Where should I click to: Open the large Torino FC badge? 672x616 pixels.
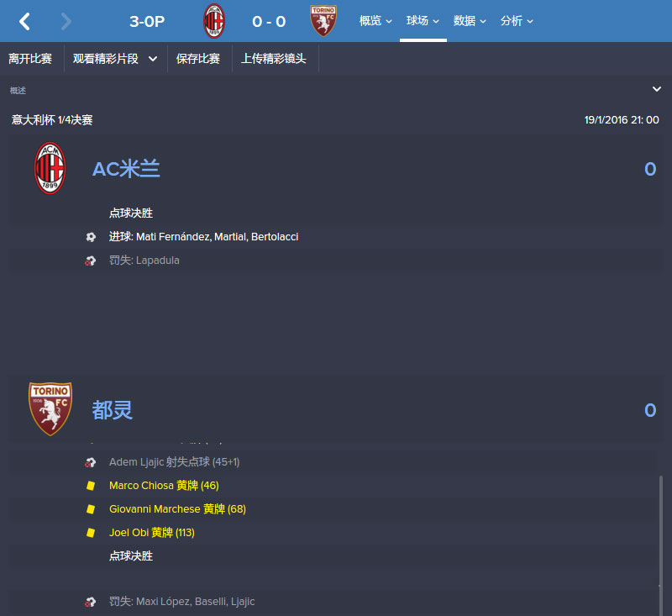point(50,409)
